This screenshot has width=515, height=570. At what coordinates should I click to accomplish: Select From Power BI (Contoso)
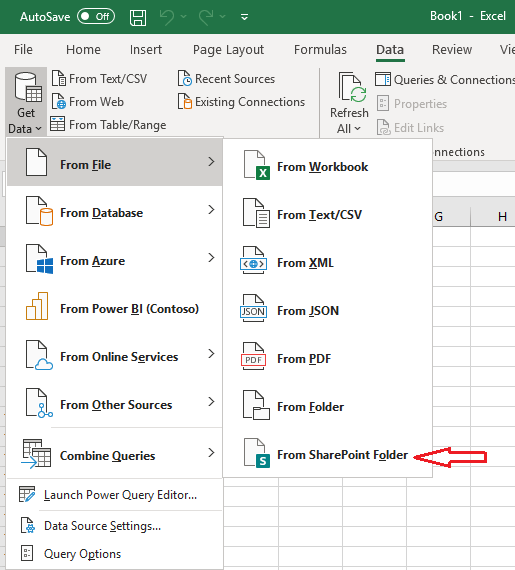[114, 306]
